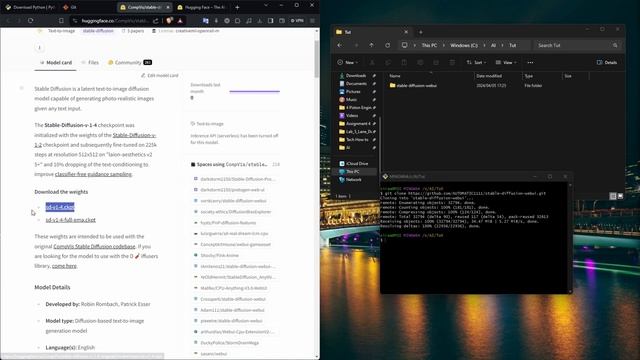Switch to the Download Python browser tab
This screenshot has width=640, height=360.
tap(31, 7)
